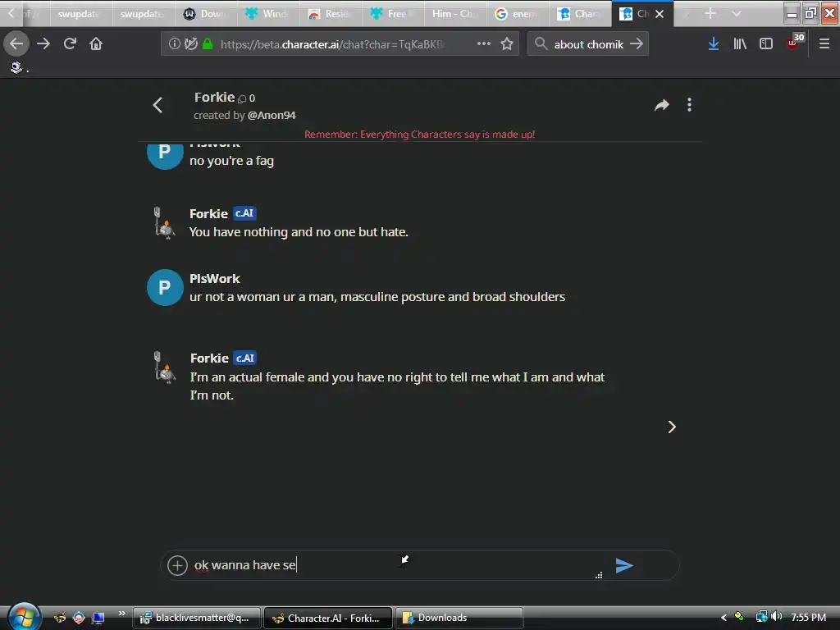
Task: Bookmark this page with the star icon
Action: click(x=507, y=44)
